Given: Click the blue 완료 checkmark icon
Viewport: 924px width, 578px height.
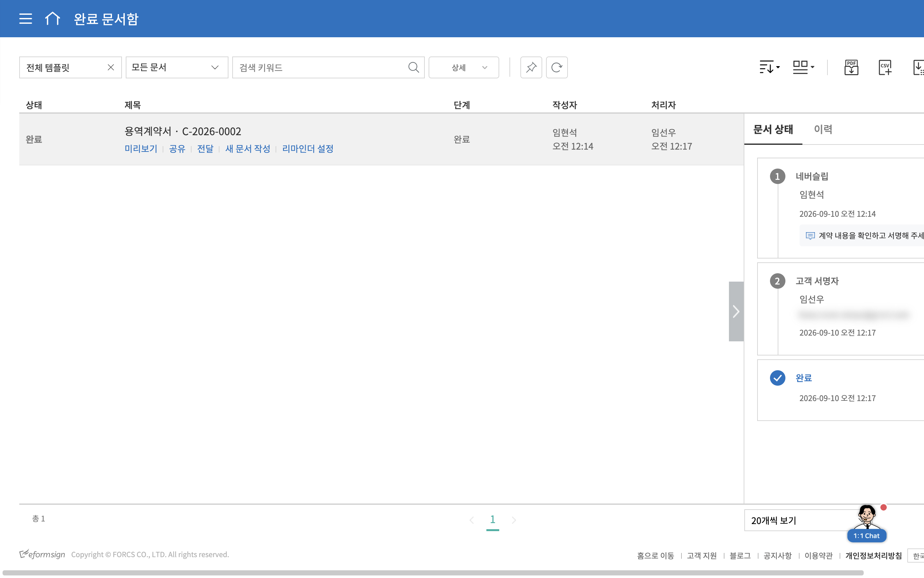Looking at the screenshot, I should point(777,378).
